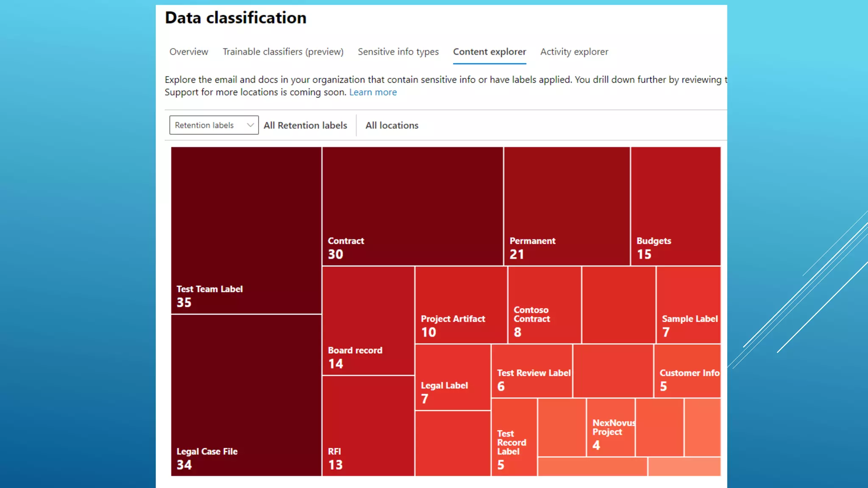Click the All locations filter
Viewport: 868px width, 488px height.
(392, 125)
